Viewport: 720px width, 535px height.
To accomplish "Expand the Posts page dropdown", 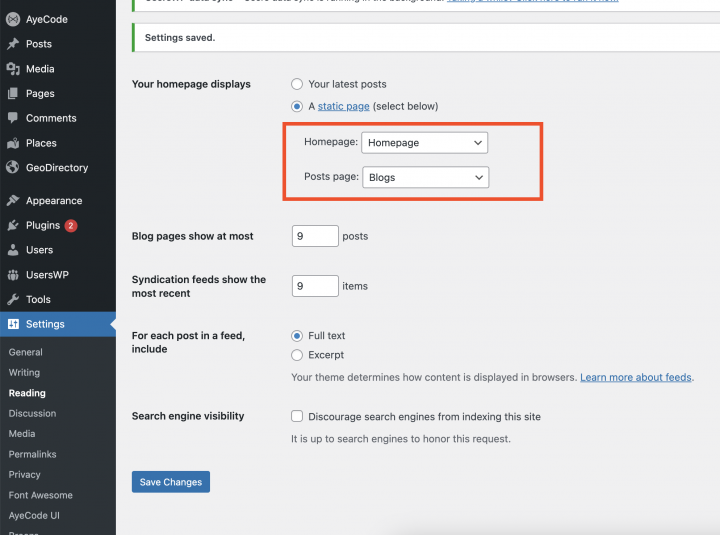I will tap(424, 178).
